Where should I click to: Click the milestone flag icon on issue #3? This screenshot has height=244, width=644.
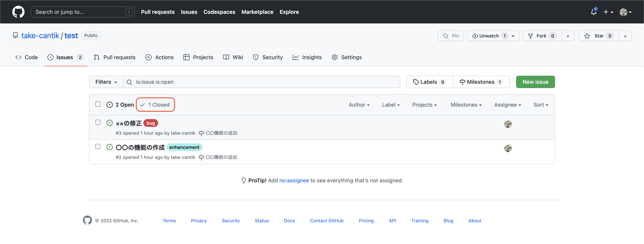[201, 133]
